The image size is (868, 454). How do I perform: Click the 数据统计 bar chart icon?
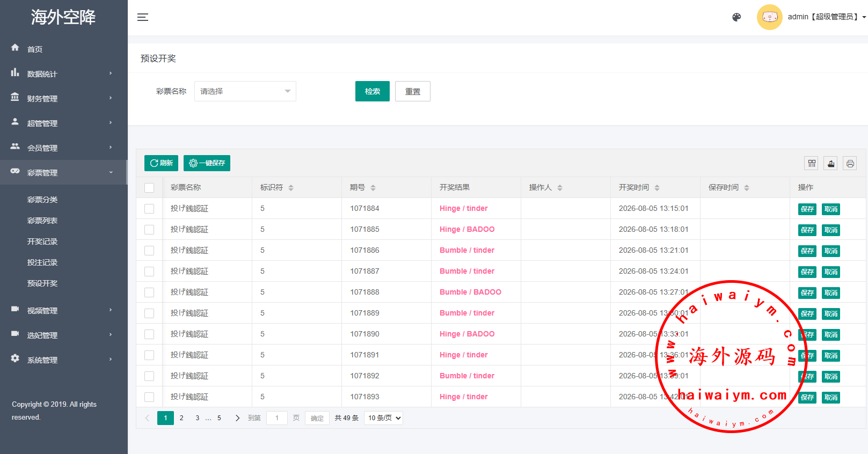(x=15, y=72)
